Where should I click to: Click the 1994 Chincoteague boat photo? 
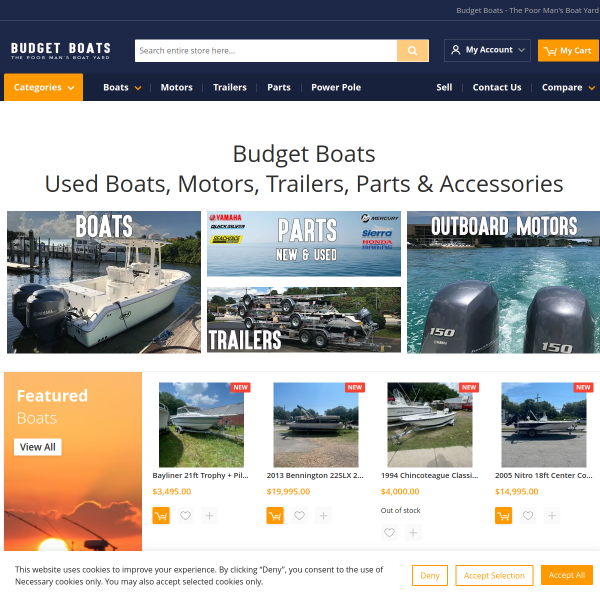[430, 425]
